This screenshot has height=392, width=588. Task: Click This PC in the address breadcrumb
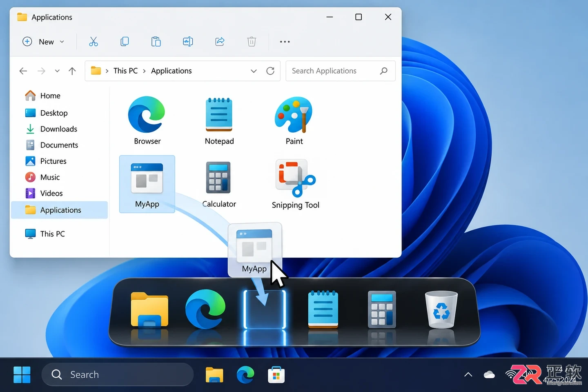pos(125,71)
